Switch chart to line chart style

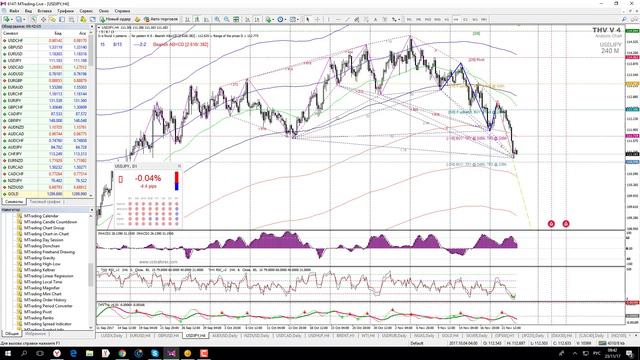[206, 19]
